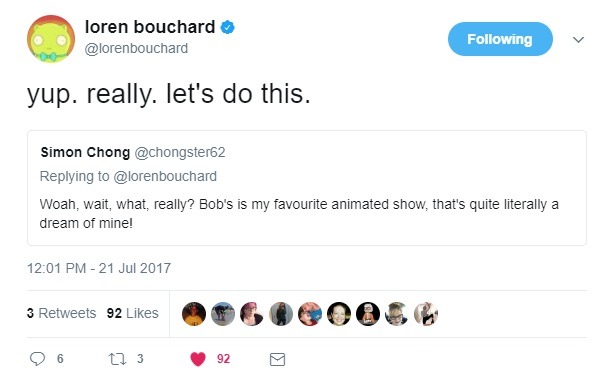The width and height of the screenshot is (606, 388).
Task: Click the last liker's avatar
Action: (x=426, y=314)
